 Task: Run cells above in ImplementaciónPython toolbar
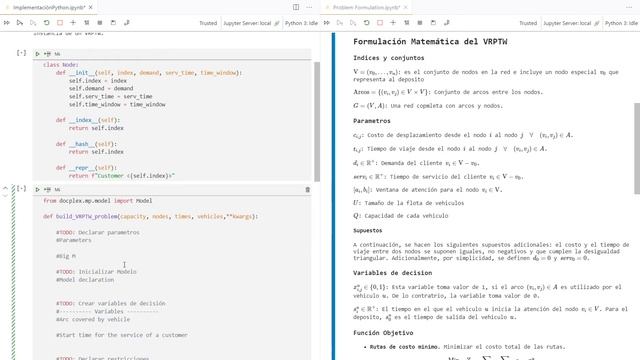[x=20, y=23]
